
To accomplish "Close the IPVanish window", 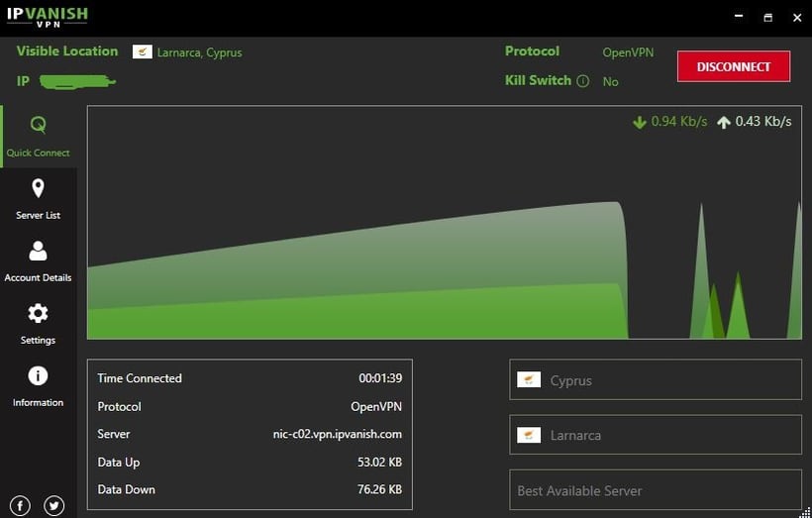I will pyautogui.click(x=797, y=17).
